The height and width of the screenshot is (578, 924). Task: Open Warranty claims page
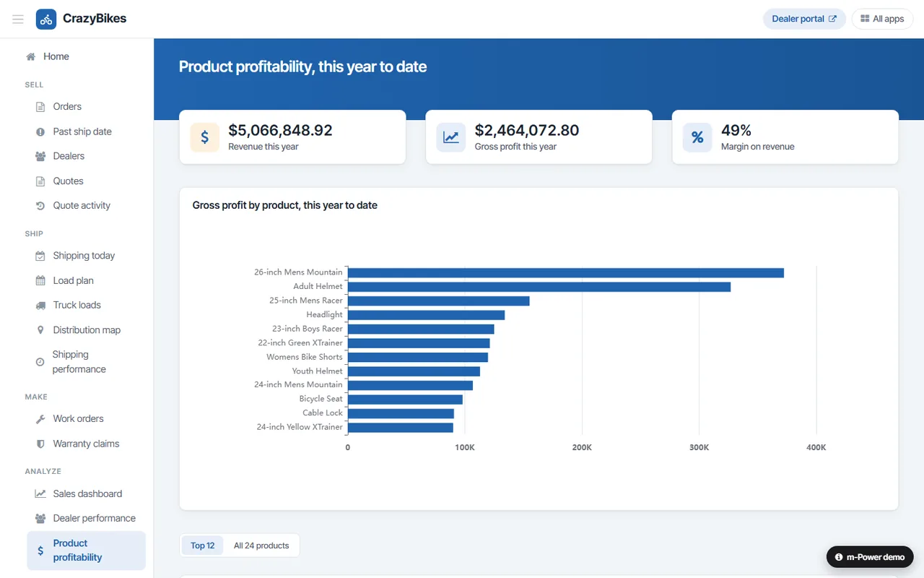click(x=85, y=444)
